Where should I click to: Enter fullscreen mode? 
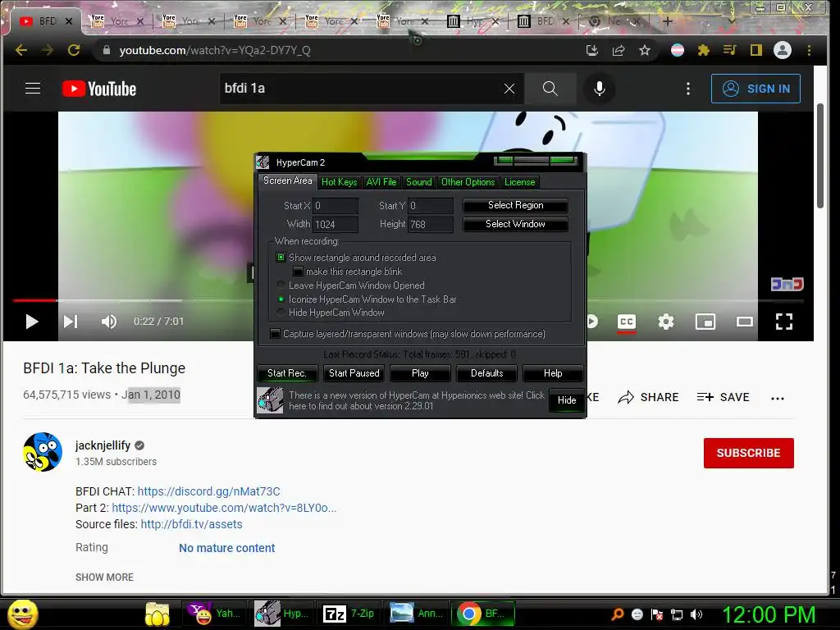point(783,322)
